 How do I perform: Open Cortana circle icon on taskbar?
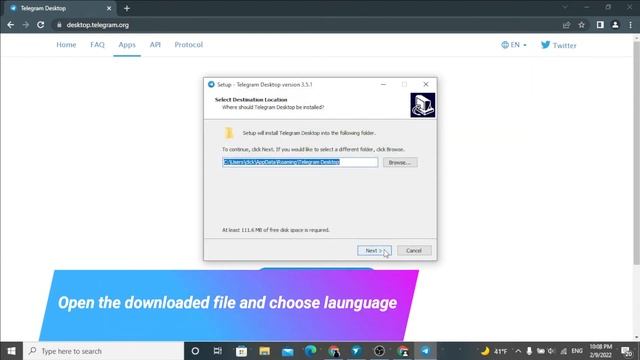coord(195,351)
